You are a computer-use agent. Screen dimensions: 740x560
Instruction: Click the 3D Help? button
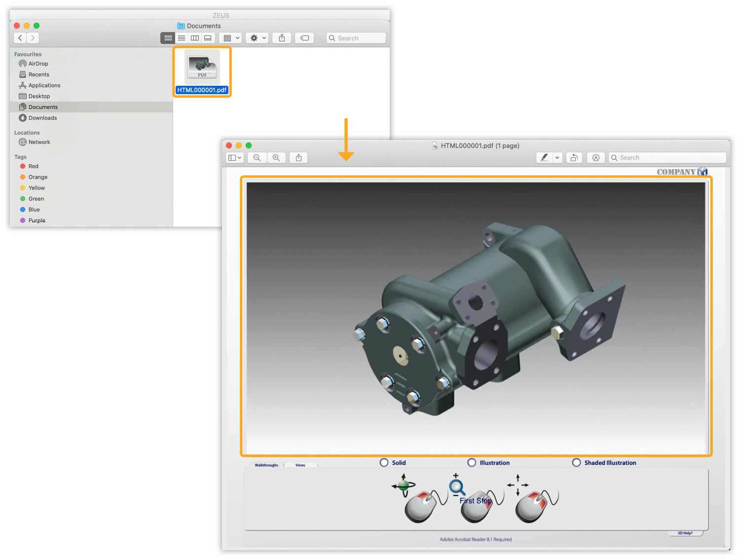point(685,533)
